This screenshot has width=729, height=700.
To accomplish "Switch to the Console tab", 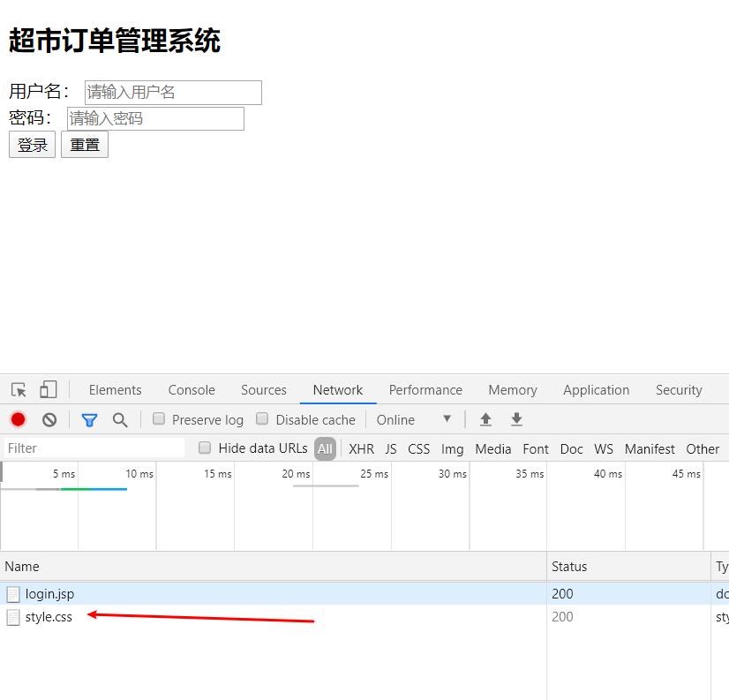I will coord(192,390).
